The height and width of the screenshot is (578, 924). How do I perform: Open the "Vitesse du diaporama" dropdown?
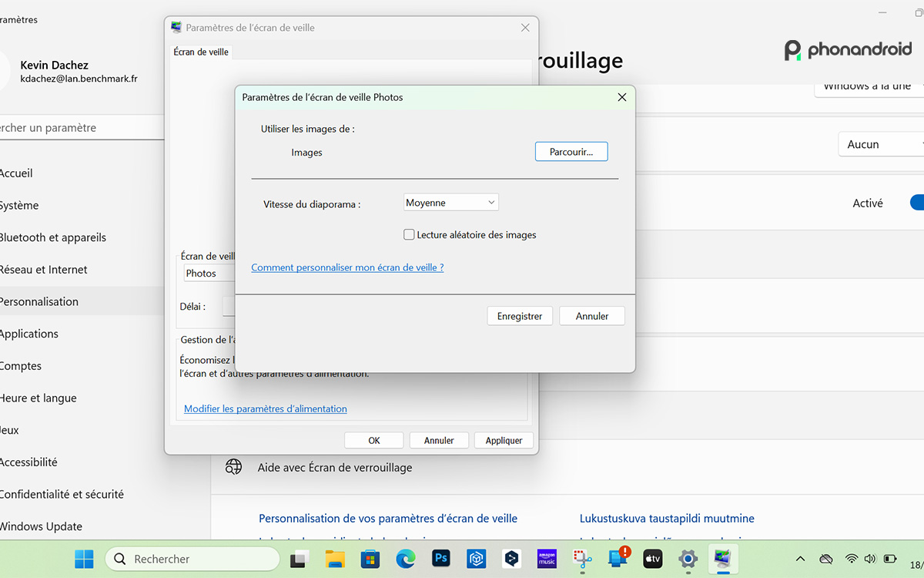tap(450, 201)
